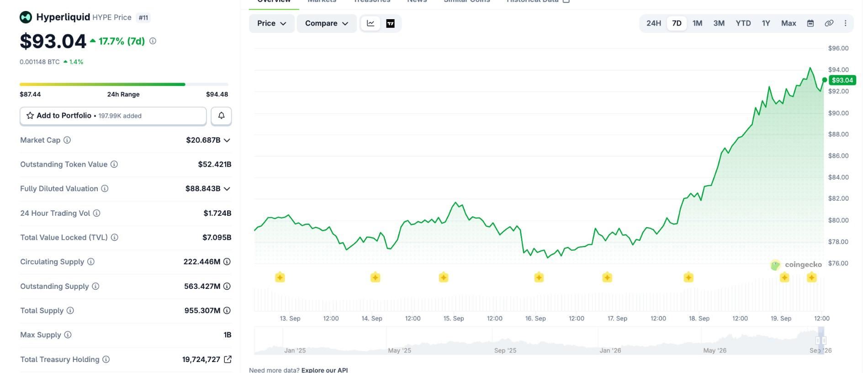Screen dimensions: 868x373
Task: Select the 1M time range
Action: [697, 23]
